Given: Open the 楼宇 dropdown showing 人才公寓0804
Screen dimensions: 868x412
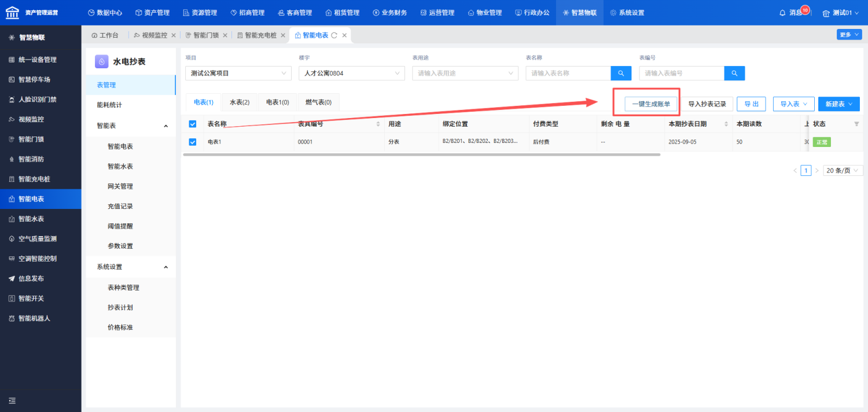Looking at the screenshot, I should [351, 73].
